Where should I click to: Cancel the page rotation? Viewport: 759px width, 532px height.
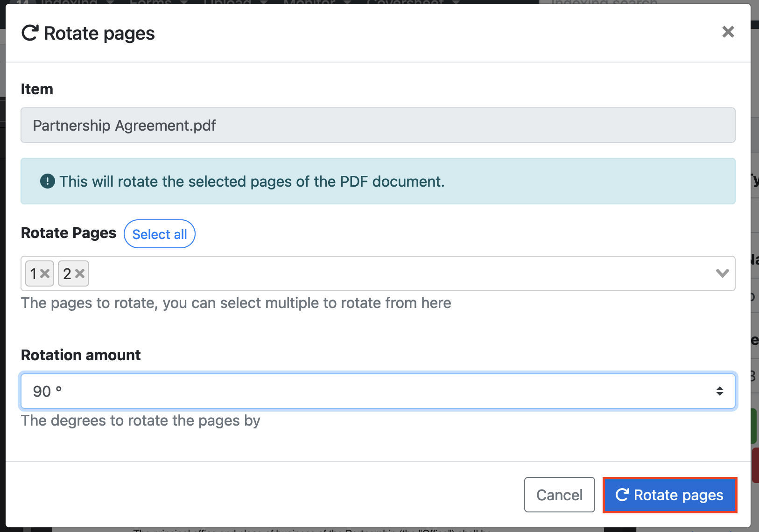pyautogui.click(x=559, y=495)
